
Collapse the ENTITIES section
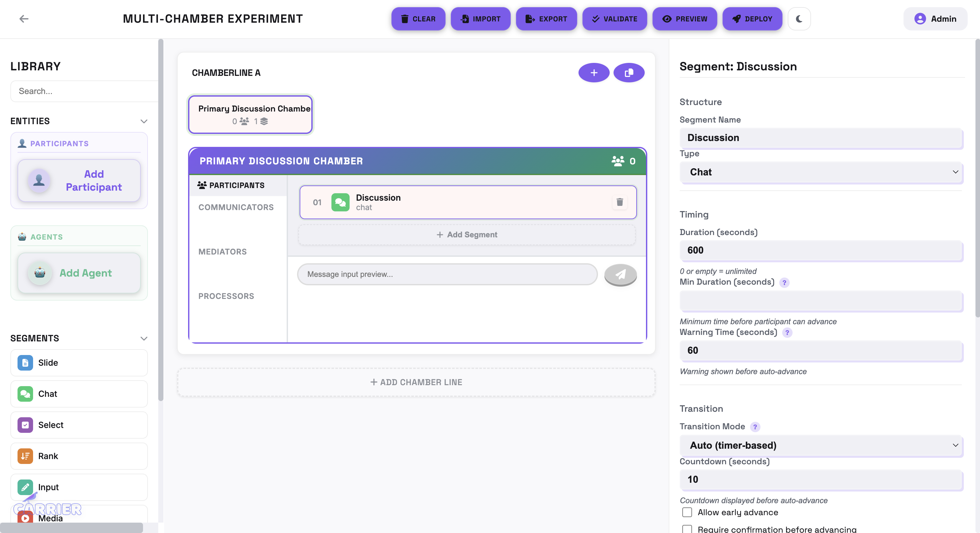tap(144, 121)
